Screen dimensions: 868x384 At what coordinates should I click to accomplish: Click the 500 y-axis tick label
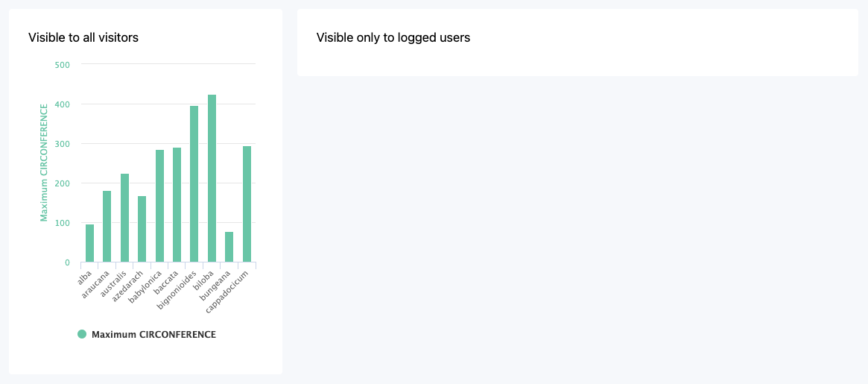coord(63,65)
